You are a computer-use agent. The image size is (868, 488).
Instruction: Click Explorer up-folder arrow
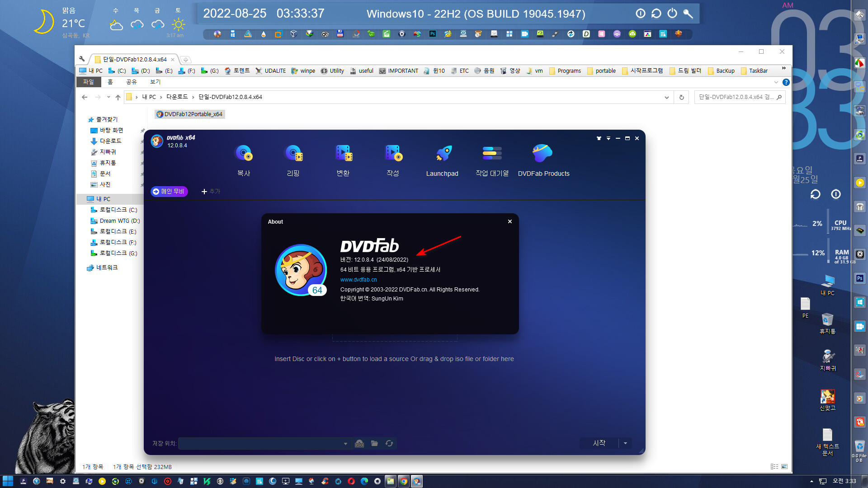(x=118, y=97)
